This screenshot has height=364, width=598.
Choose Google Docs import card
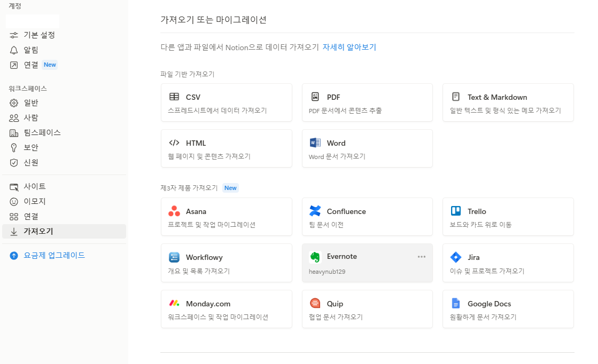(x=508, y=309)
